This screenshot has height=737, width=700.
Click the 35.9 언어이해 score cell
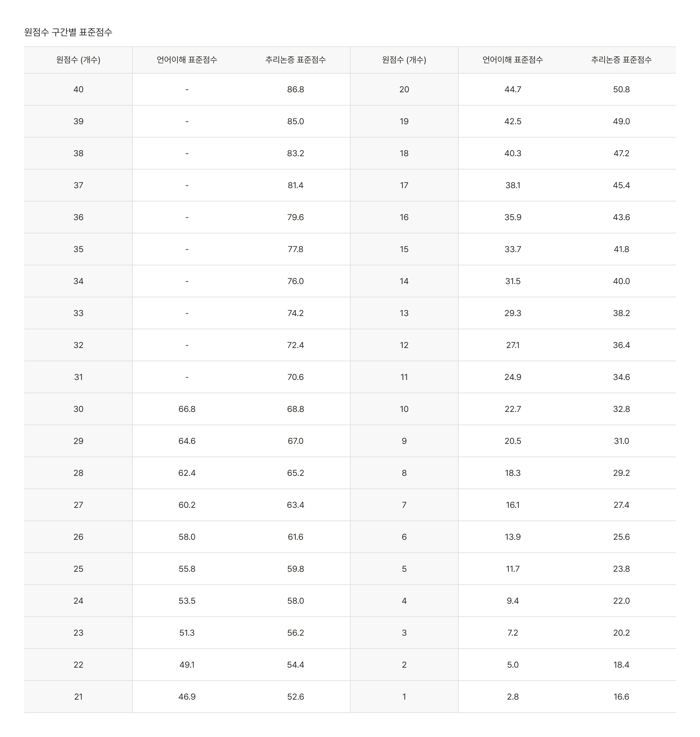(513, 217)
